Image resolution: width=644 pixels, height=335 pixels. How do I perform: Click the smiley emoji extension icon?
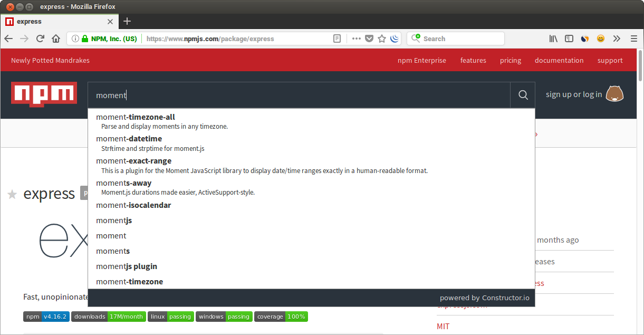(x=600, y=38)
